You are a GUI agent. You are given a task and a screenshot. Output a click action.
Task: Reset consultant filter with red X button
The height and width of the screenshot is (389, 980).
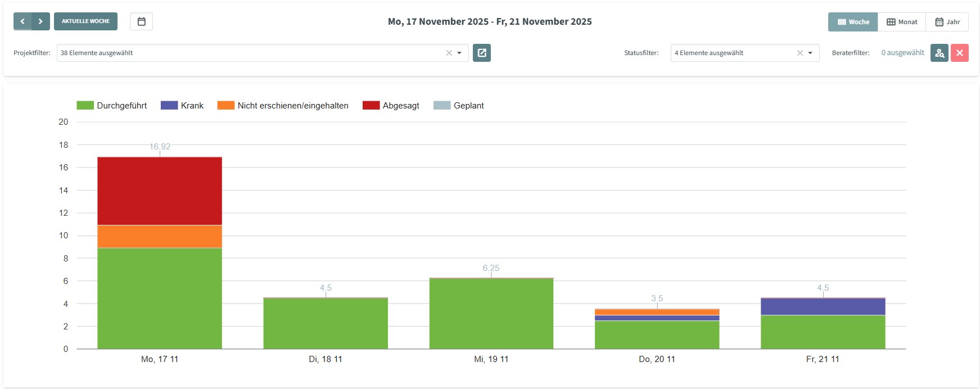959,53
